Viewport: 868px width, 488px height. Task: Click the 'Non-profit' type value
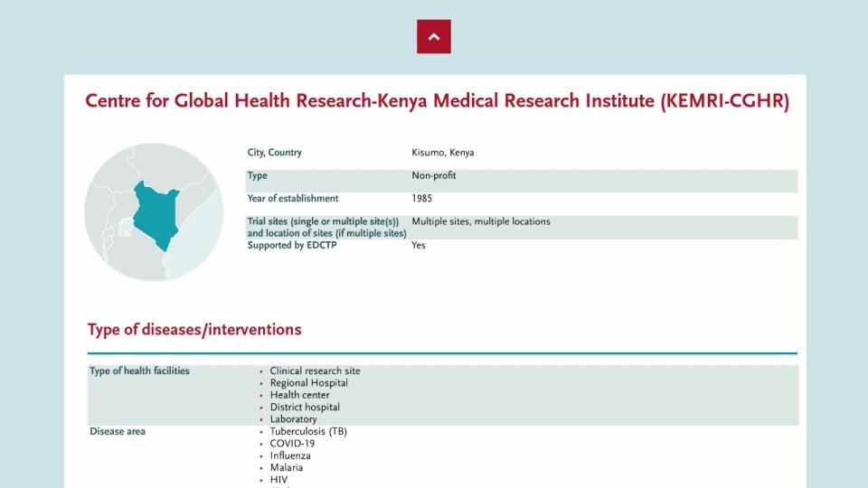434,175
